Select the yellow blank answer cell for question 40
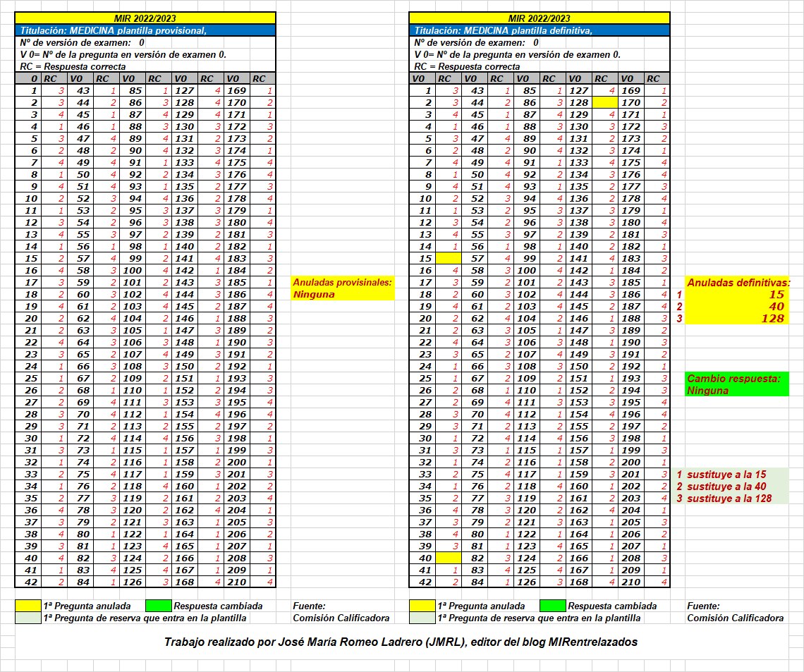 pos(448,558)
